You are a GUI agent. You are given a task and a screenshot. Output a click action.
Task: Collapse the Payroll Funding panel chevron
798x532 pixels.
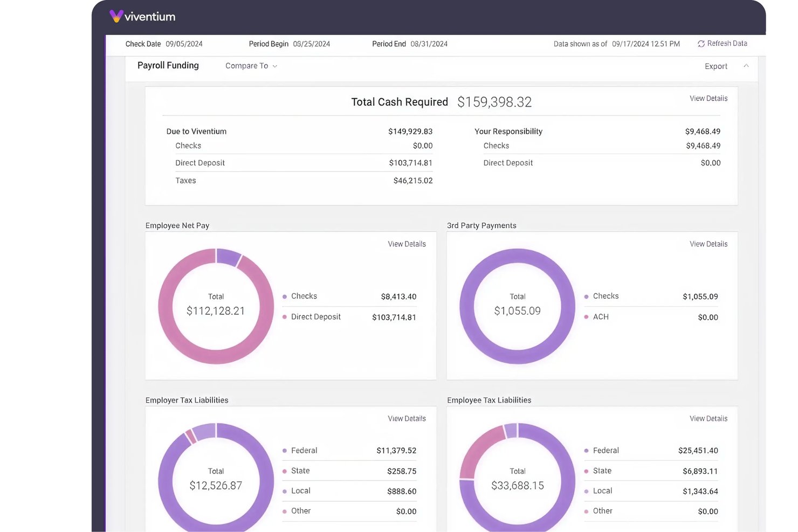746,66
